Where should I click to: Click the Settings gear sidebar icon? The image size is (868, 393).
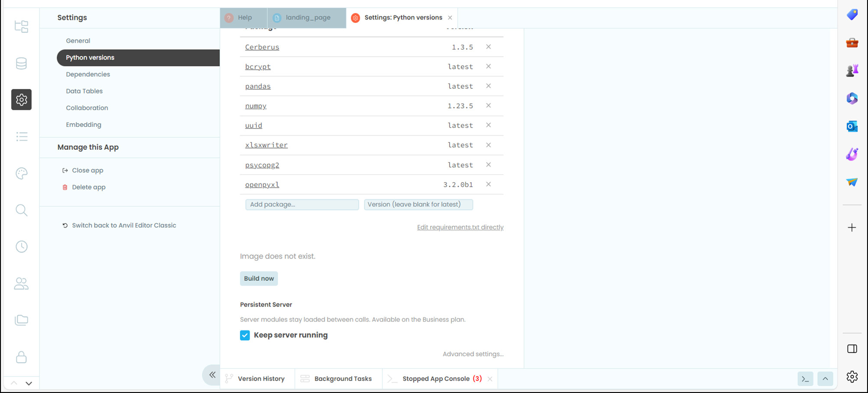(x=21, y=100)
